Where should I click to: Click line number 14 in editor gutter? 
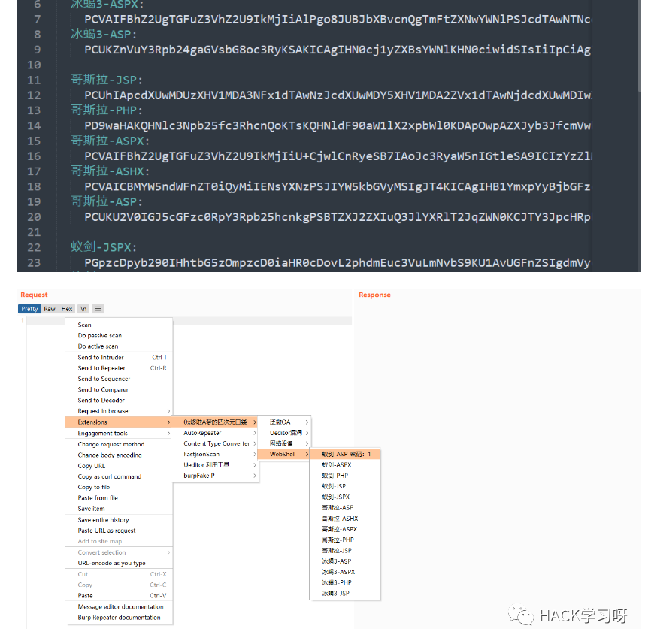click(x=34, y=126)
